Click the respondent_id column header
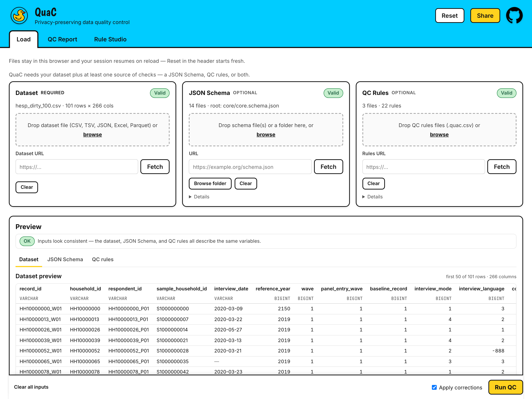 (125, 289)
